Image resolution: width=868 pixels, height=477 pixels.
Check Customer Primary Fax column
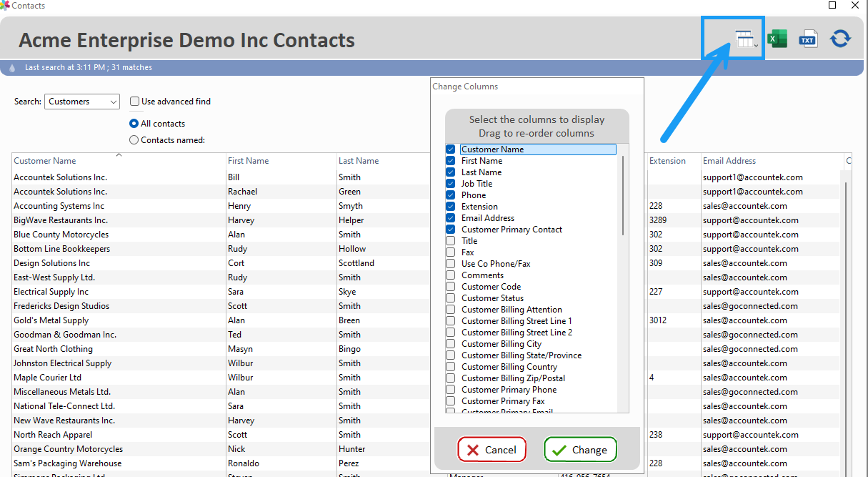point(451,401)
